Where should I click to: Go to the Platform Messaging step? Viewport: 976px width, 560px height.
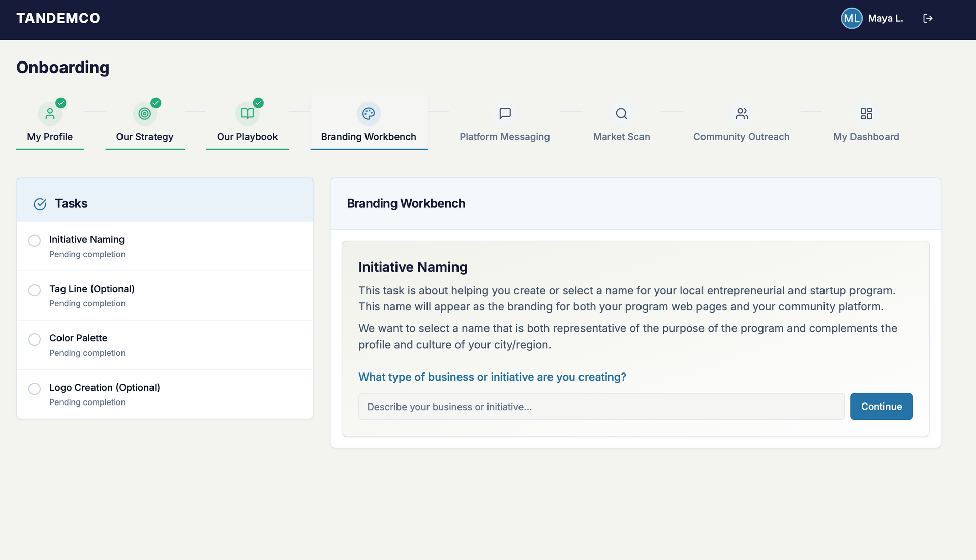tap(505, 122)
